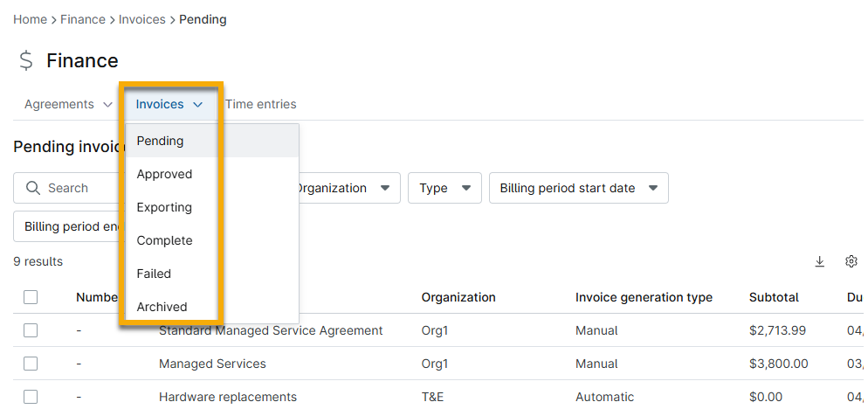Sort by Subtotal column header

[x=774, y=297]
